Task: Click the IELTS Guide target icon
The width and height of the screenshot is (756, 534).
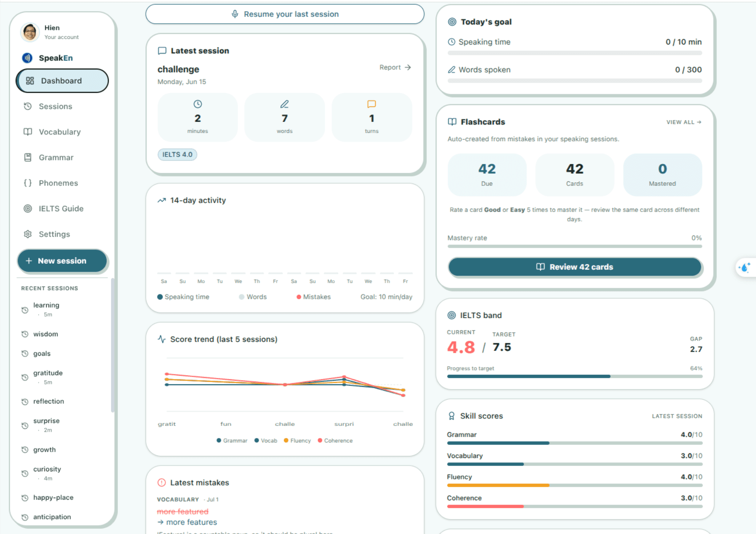Action: click(28, 209)
